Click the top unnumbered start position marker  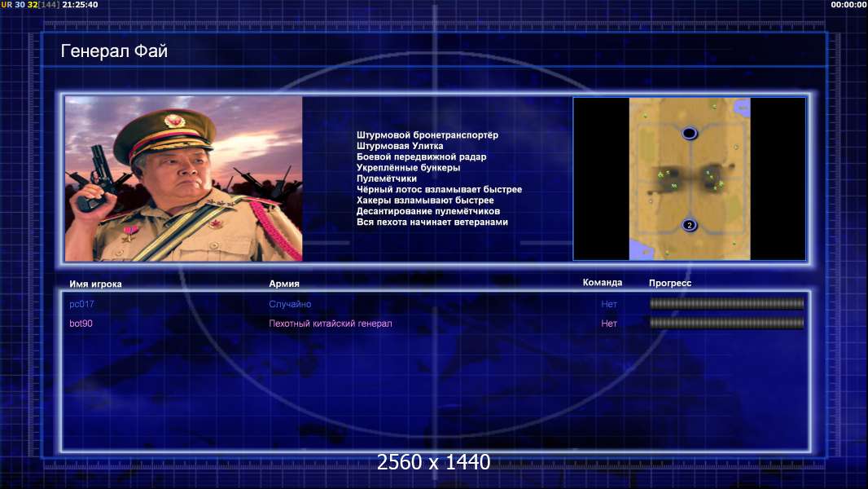(x=689, y=134)
